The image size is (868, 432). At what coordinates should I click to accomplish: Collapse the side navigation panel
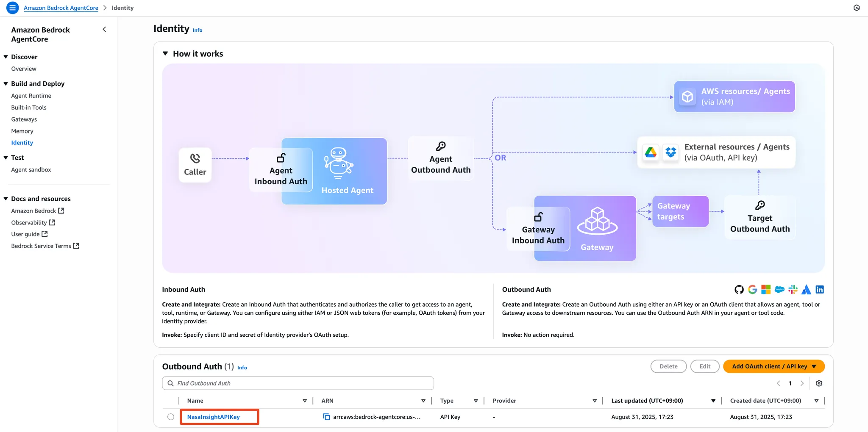(x=104, y=29)
